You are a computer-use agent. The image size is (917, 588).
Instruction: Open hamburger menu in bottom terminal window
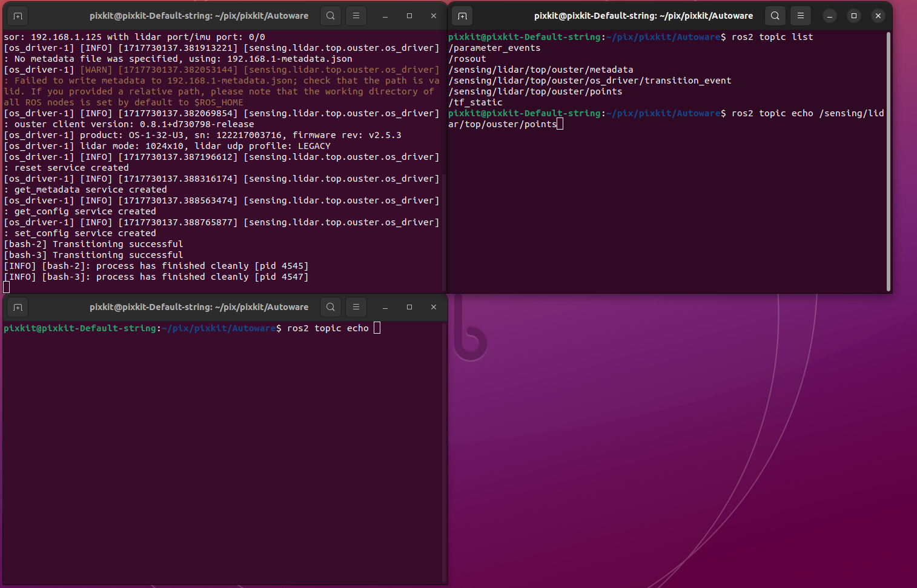pyautogui.click(x=356, y=307)
